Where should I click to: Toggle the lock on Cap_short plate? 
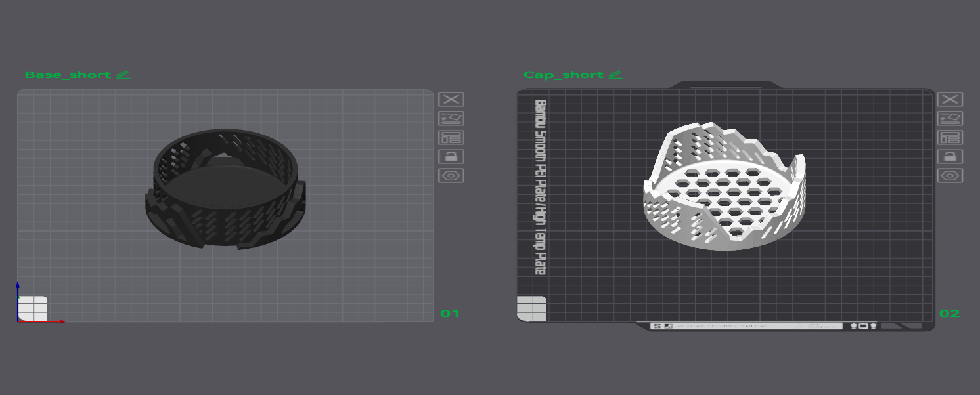950,156
